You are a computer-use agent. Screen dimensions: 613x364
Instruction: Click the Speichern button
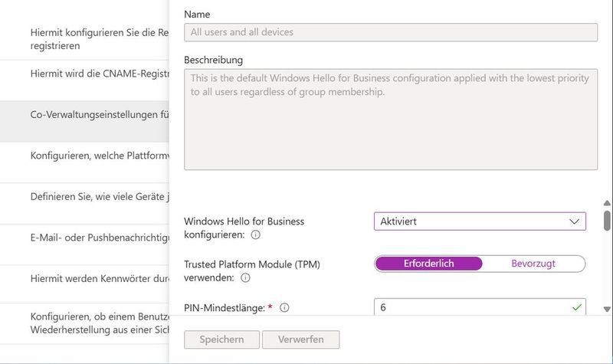coord(221,339)
